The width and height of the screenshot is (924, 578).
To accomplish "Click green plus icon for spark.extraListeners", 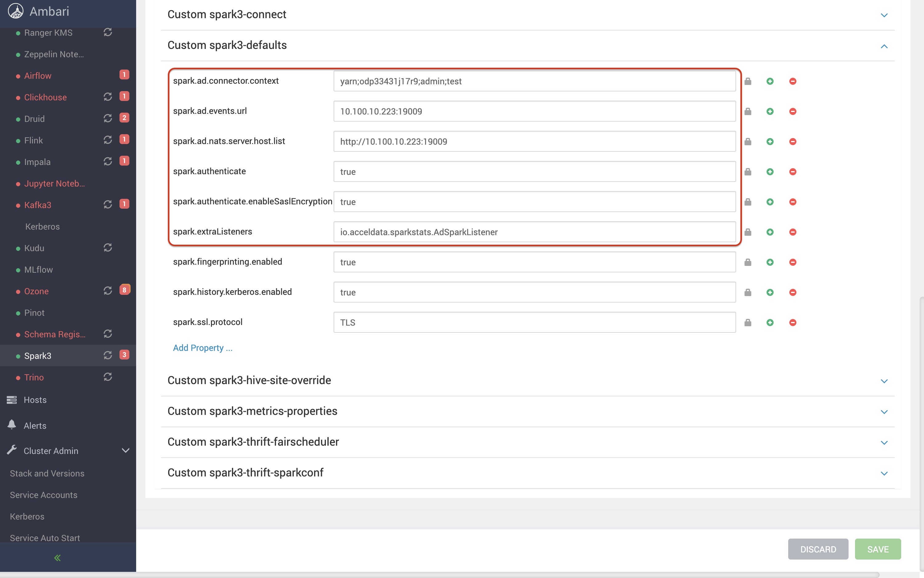I will pyautogui.click(x=770, y=232).
